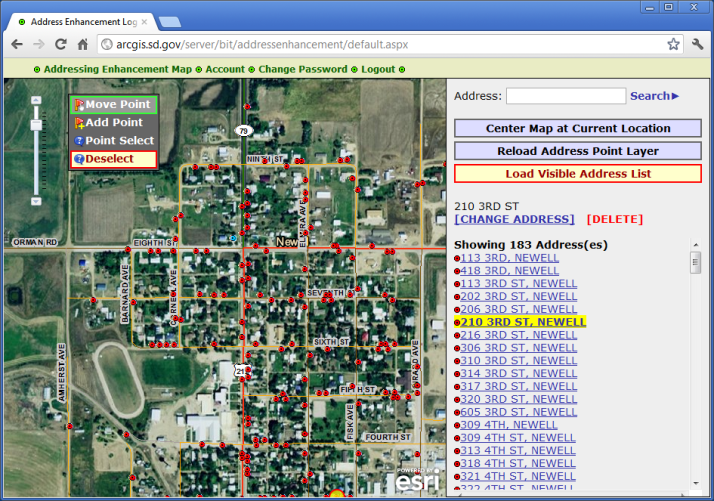Screen dimensions: 714x501
Task: Select 310 3RD ST, NEWELL address
Action: click(519, 361)
